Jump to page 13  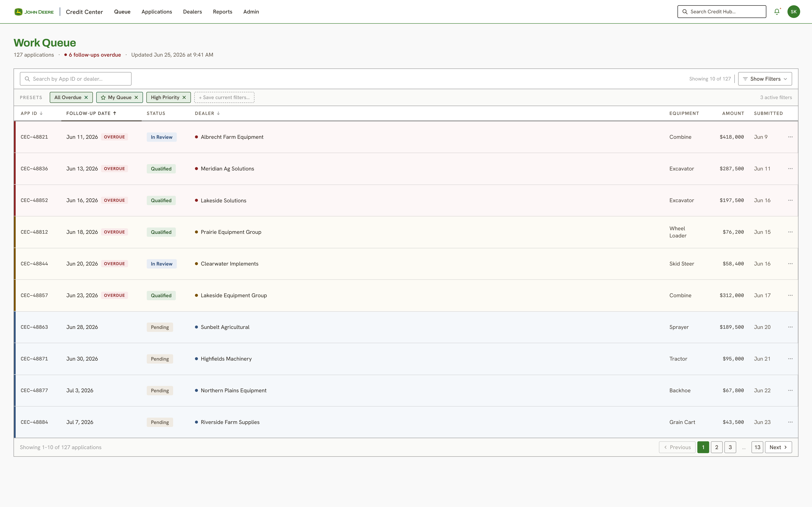(x=757, y=447)
